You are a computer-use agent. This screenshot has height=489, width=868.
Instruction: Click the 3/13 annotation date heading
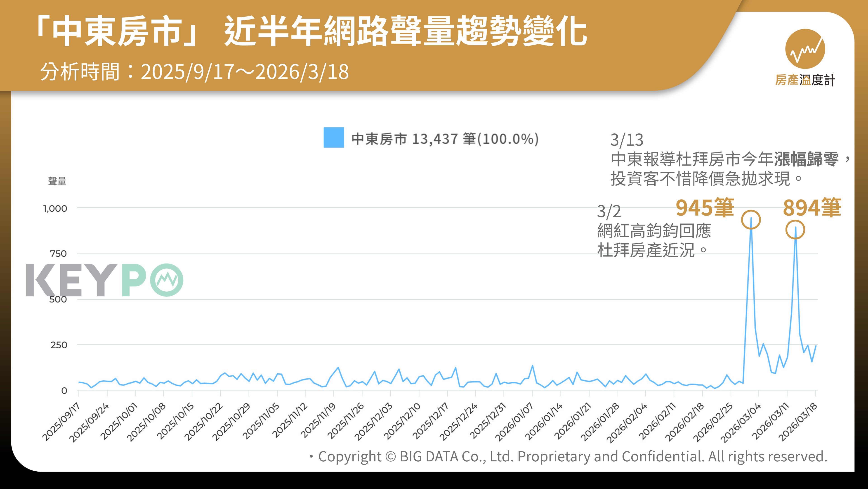pyautogui.click(x=627, y=140)
